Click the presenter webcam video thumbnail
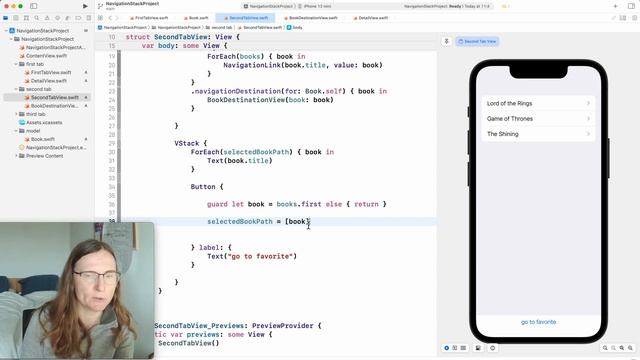This screenshot has height=360, width=640. pos(77,291)
